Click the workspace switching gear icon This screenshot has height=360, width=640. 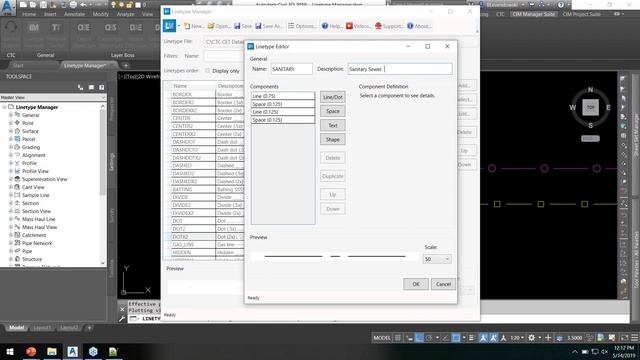[531, 338]
